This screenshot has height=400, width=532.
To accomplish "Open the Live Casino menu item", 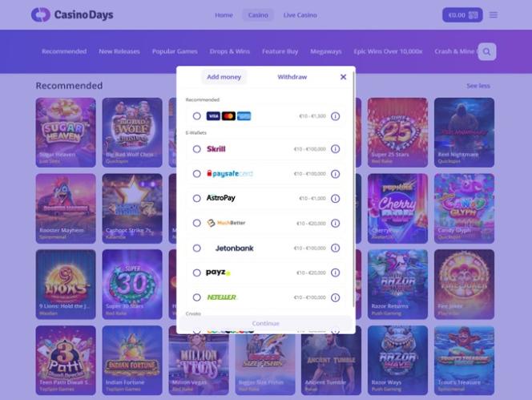I will pos(300,15).
